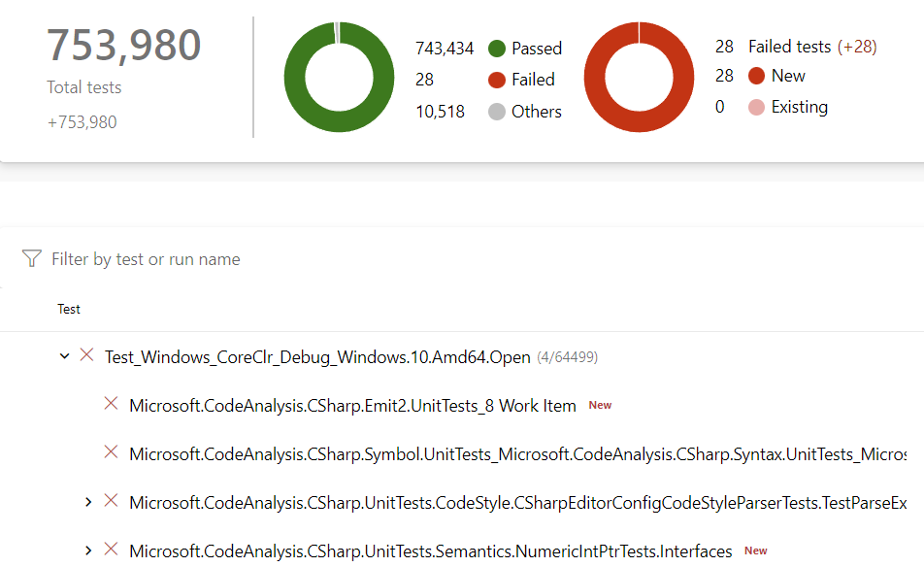Image resolution: width=924 pixels, height=567 pixels.
Task: Click the red Failed legend dot
Action: [497, 80]
